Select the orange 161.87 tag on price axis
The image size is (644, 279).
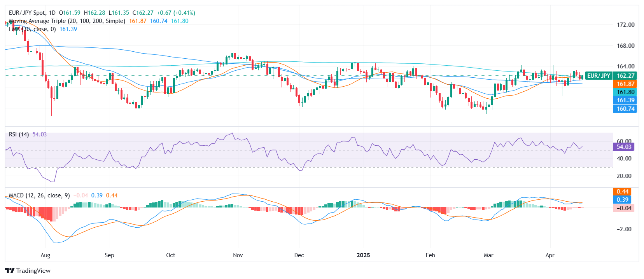click(x=625, y=84)
